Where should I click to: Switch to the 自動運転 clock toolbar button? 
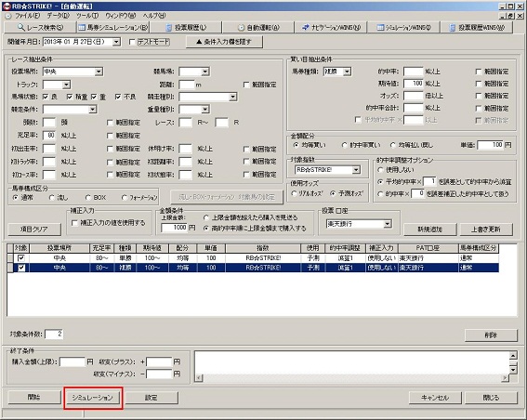click(258, 28)
